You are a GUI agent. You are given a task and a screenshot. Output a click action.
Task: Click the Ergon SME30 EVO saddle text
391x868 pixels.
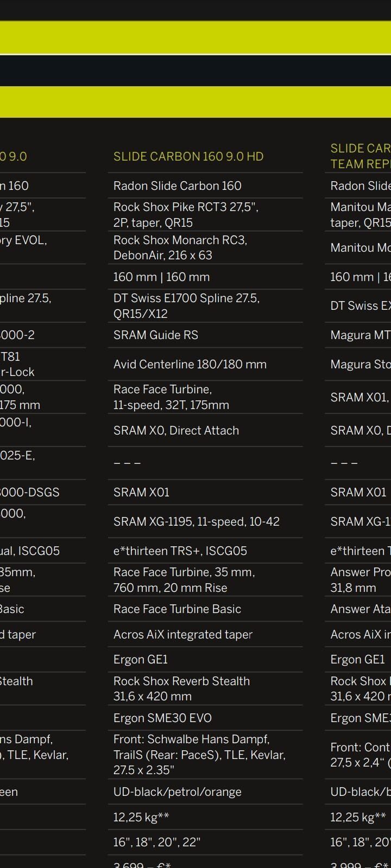click(x=162, y=718)
